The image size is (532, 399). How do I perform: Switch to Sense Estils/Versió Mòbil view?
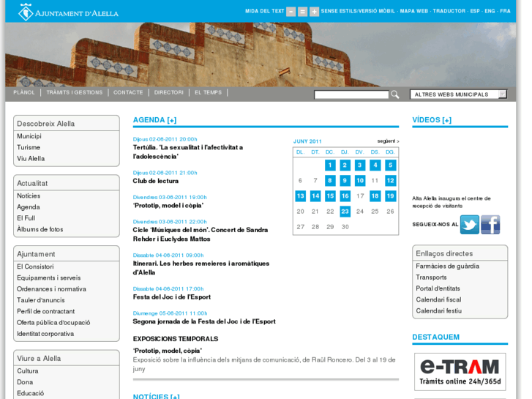(358, 11)
